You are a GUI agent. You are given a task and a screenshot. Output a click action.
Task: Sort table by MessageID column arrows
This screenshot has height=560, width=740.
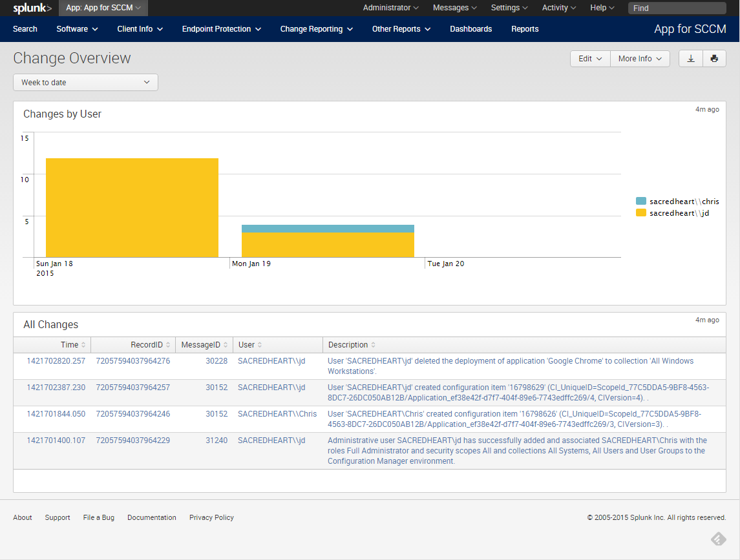[226, 345]
